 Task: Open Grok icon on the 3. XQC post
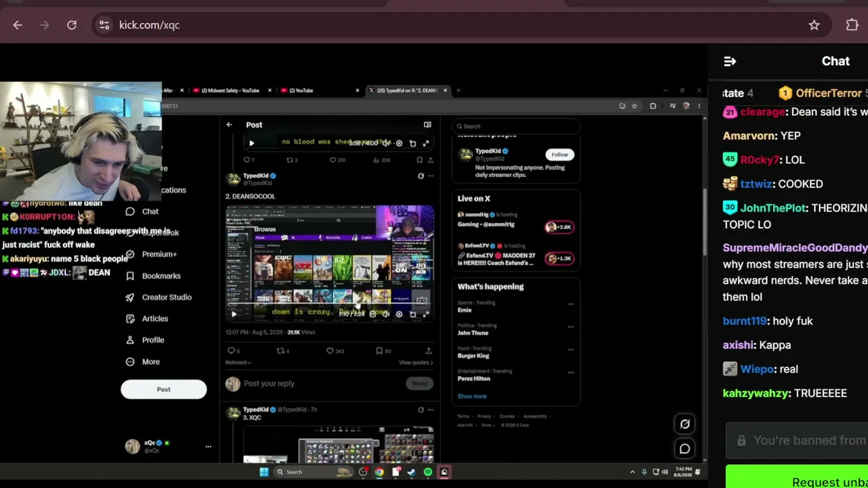click(x=420, y=409)
